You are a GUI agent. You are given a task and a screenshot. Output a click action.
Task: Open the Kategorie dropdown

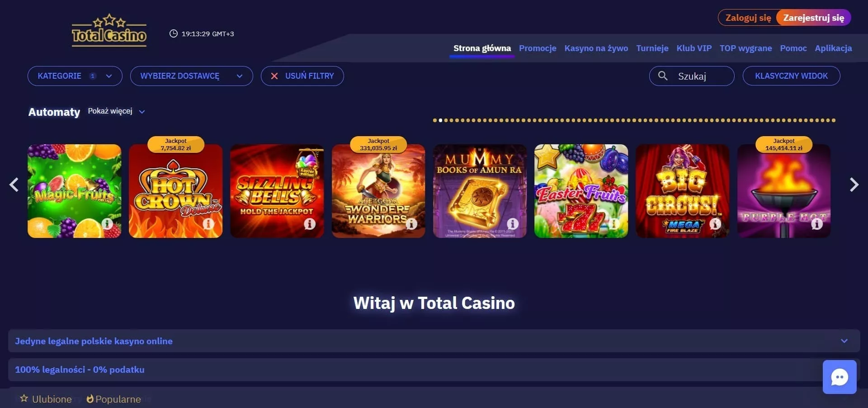[x=75, y=76]
